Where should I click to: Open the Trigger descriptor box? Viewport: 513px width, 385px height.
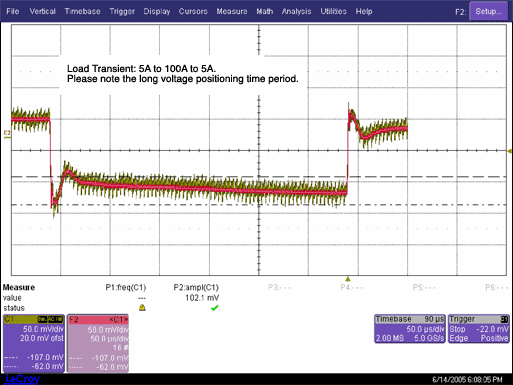coord(478,329)
